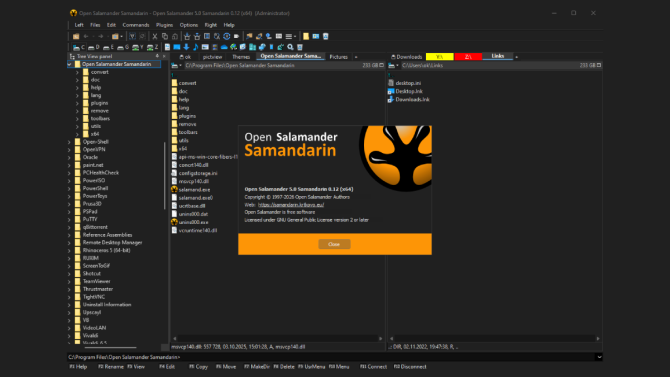Select the Rhinoceros 5 (64-bit) tree item

click(106, 250)
